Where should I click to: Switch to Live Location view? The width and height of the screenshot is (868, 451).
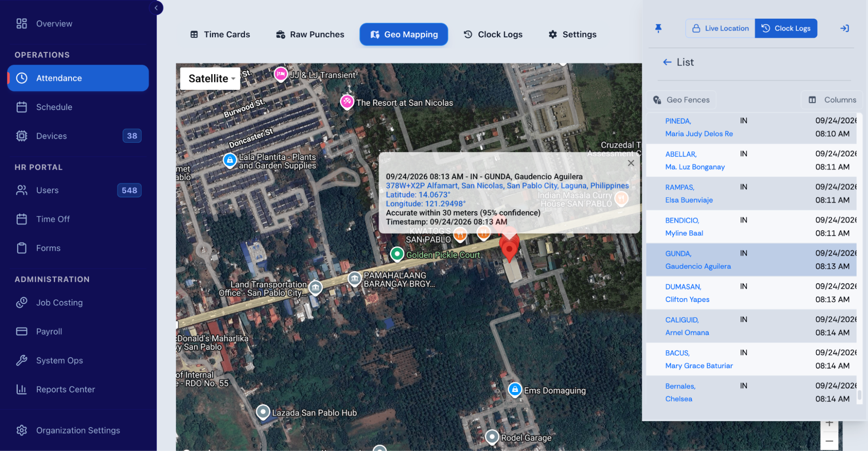(720, 28)
